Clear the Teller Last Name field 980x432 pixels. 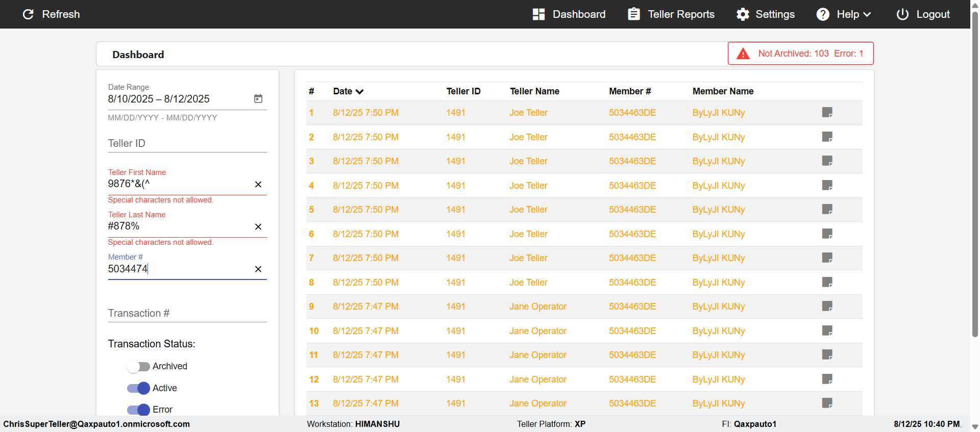tap(258, 227)
